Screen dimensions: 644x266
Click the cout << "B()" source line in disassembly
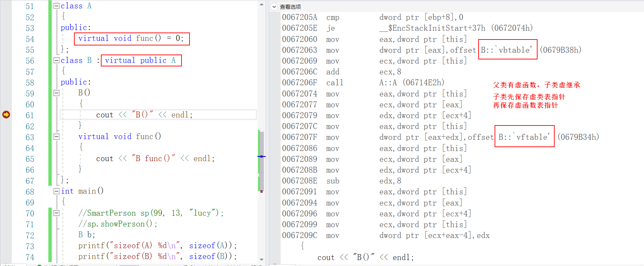coord(365,258)
